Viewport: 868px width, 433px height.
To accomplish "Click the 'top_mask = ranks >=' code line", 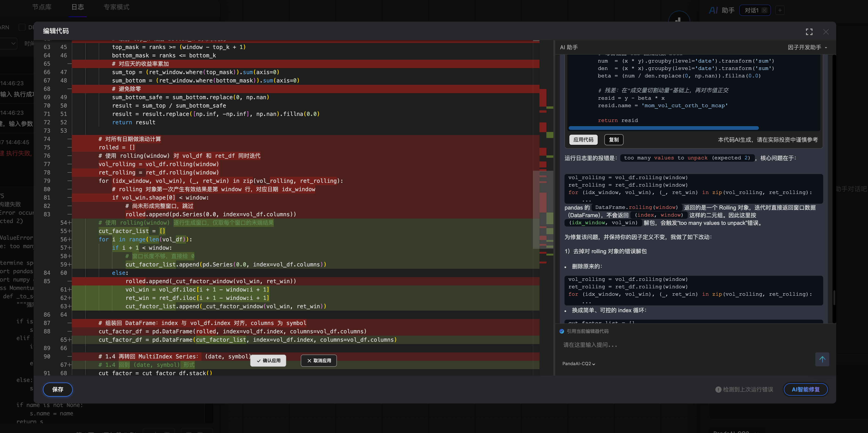I will click(179, 47).
